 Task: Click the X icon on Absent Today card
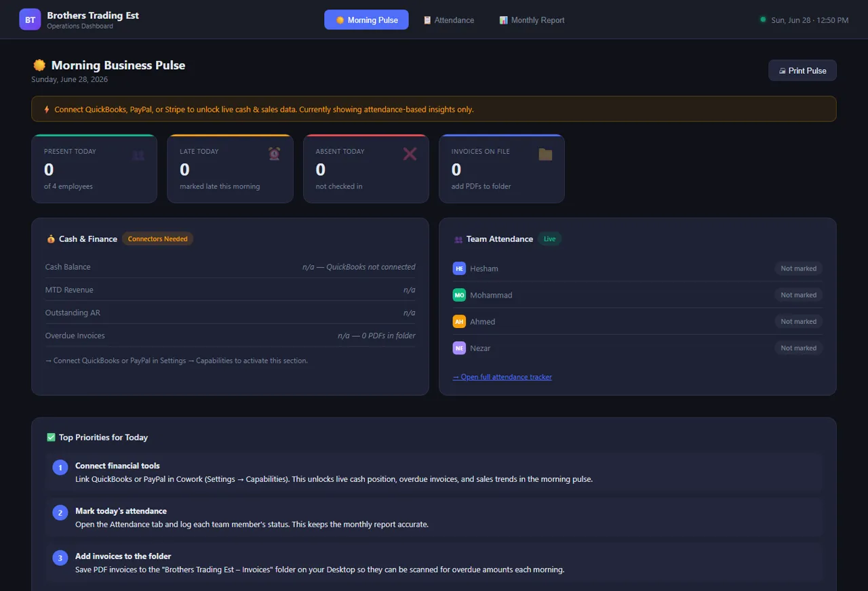[x=410, y=154]
